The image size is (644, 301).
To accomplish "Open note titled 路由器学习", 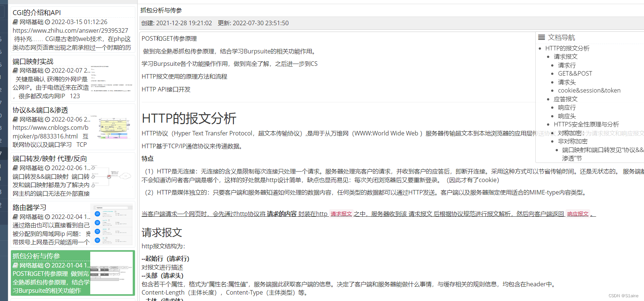I will pyautogui.click(x=29, y=207).
